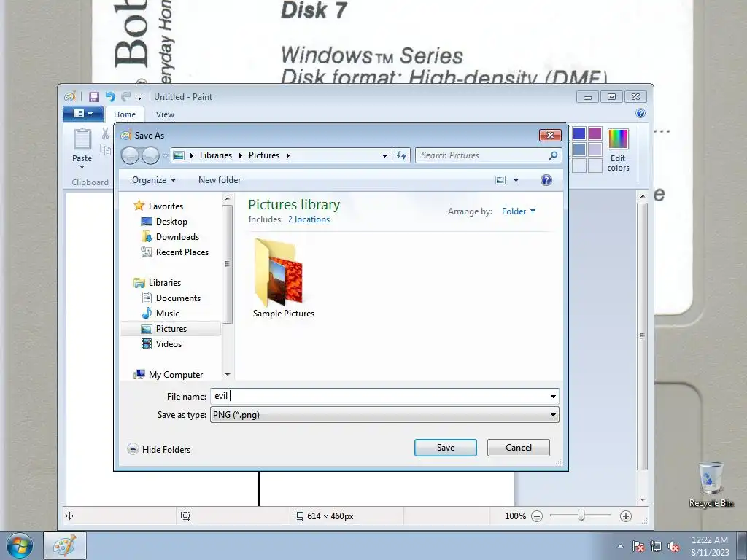Open the Organize menu
Screen dimensions: 747x560
pyautogui.click(x=154, y=180)
